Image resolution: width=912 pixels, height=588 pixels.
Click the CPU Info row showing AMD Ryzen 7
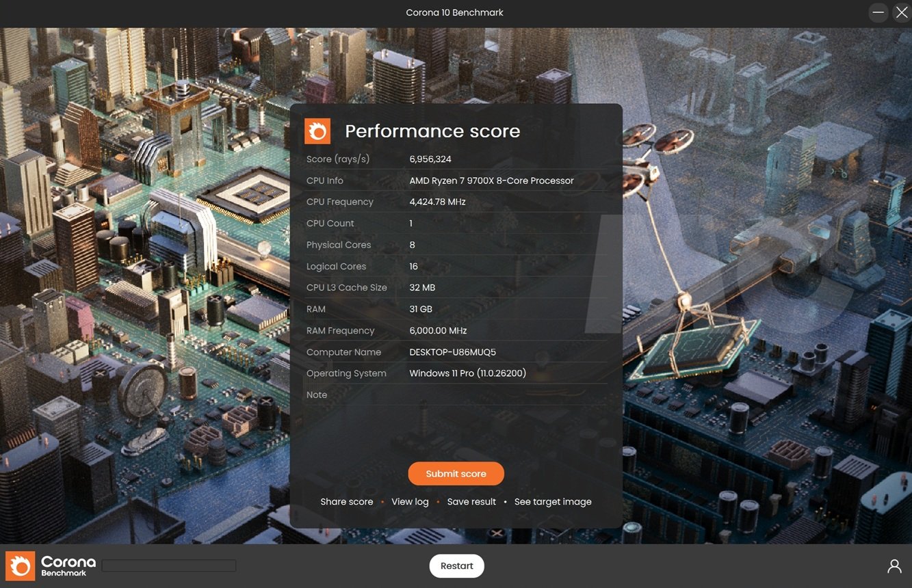(x=491, y=180)
